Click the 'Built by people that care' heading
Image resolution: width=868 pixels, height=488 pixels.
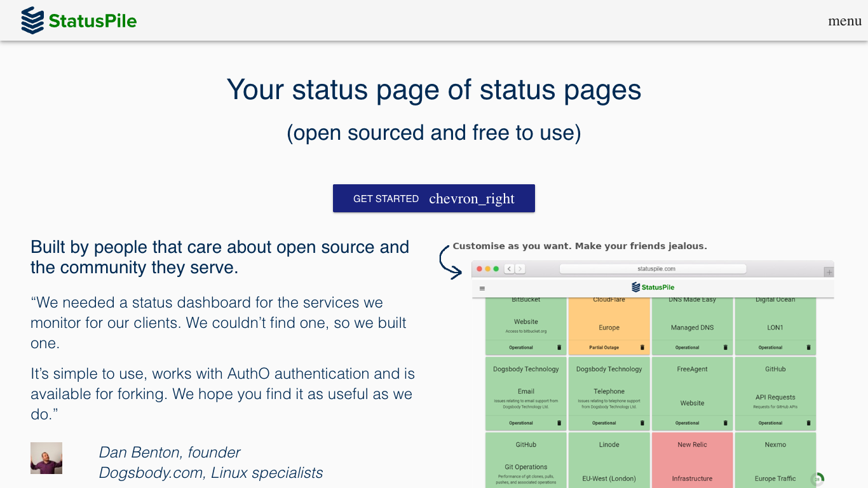(x=220, y=257)
